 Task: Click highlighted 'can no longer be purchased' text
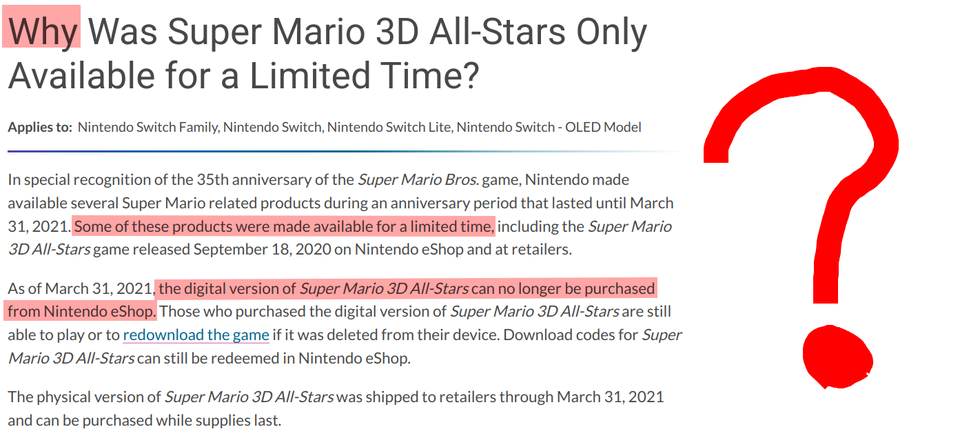562,288
